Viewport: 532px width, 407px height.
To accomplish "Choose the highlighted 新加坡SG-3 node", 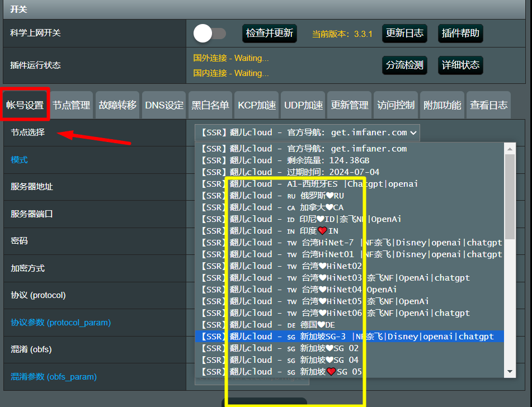I will [x=350, y=337].
